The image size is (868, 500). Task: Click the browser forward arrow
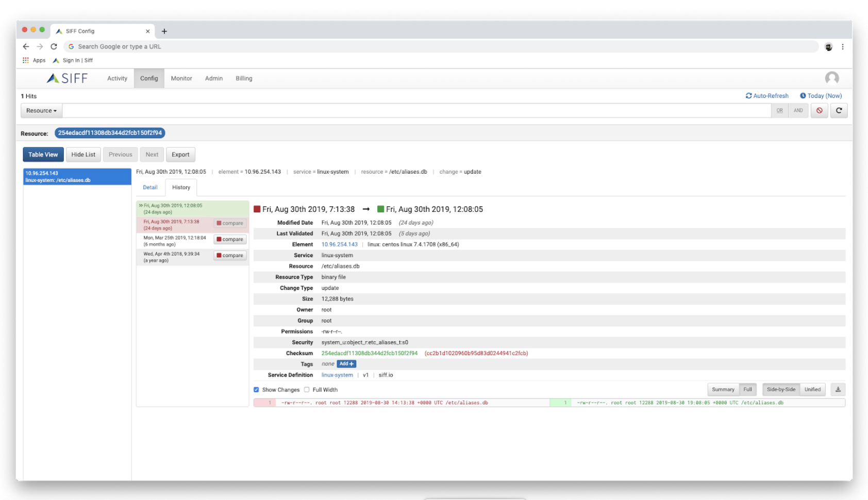pos(40,46)
